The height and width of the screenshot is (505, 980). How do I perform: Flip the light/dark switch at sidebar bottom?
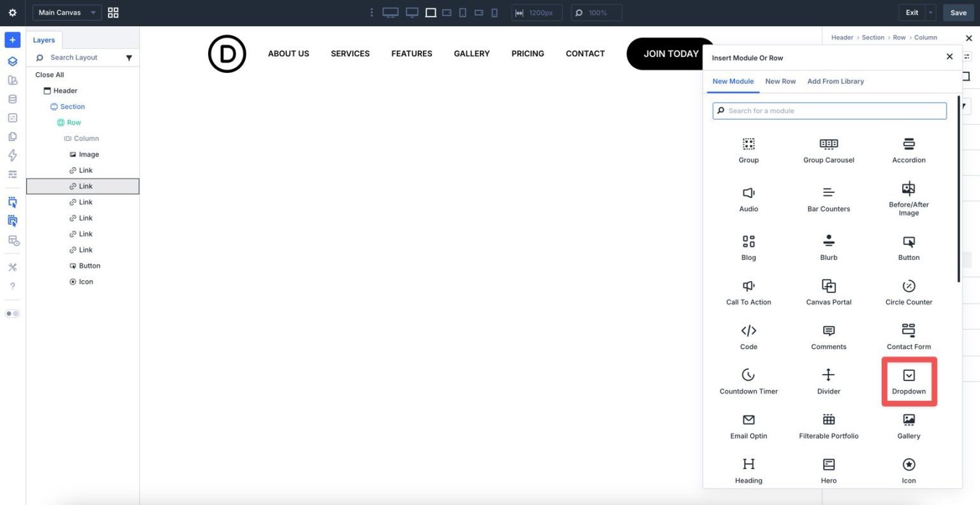[x=12, y=313]
